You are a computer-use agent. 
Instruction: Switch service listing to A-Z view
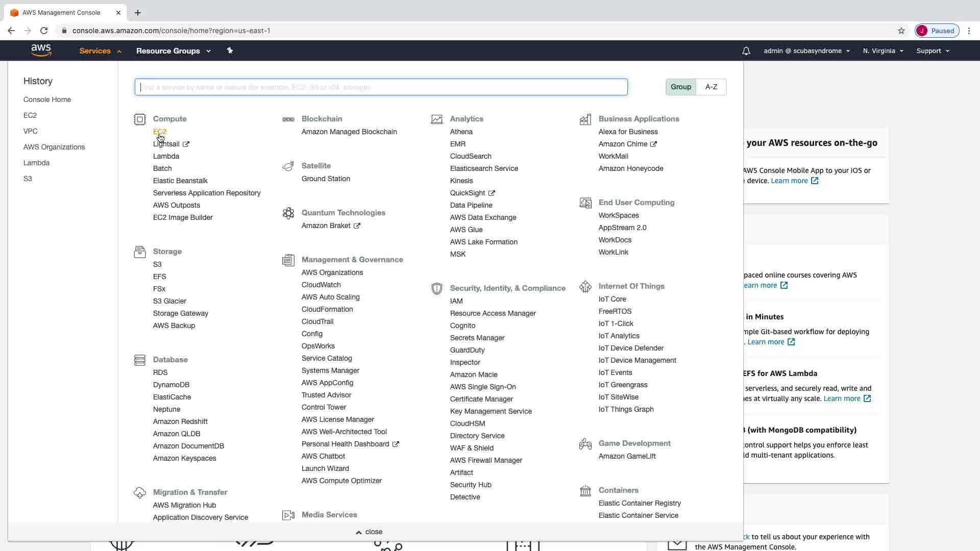pyautogui.click(x=711, y=87)
